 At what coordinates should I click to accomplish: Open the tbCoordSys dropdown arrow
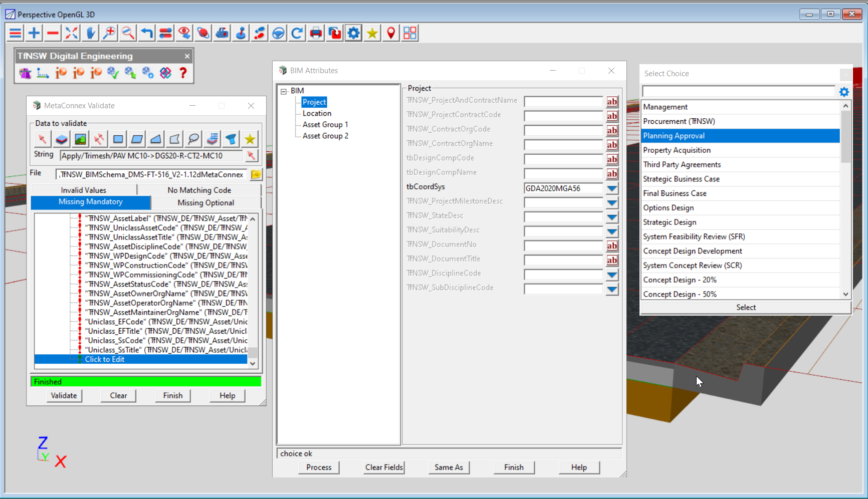coord(612,188)
